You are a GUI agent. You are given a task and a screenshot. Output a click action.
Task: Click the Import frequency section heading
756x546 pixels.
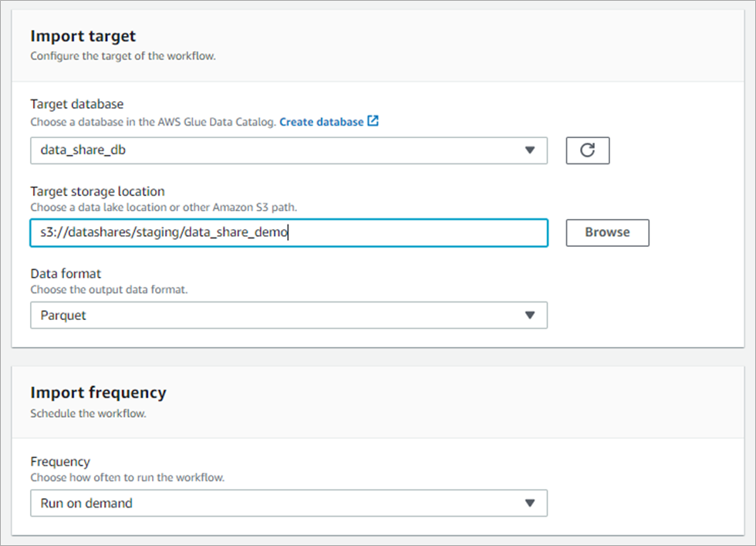(x=98, y=393)
